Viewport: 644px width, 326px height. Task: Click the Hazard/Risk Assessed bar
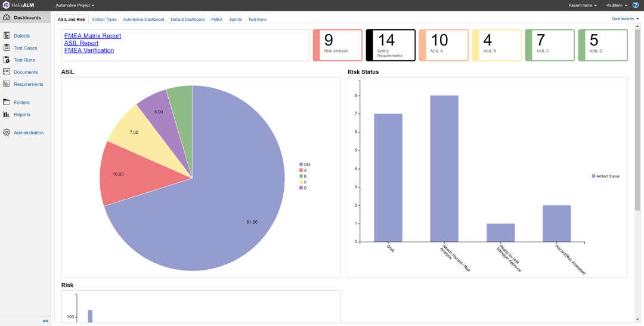(556, 224)
